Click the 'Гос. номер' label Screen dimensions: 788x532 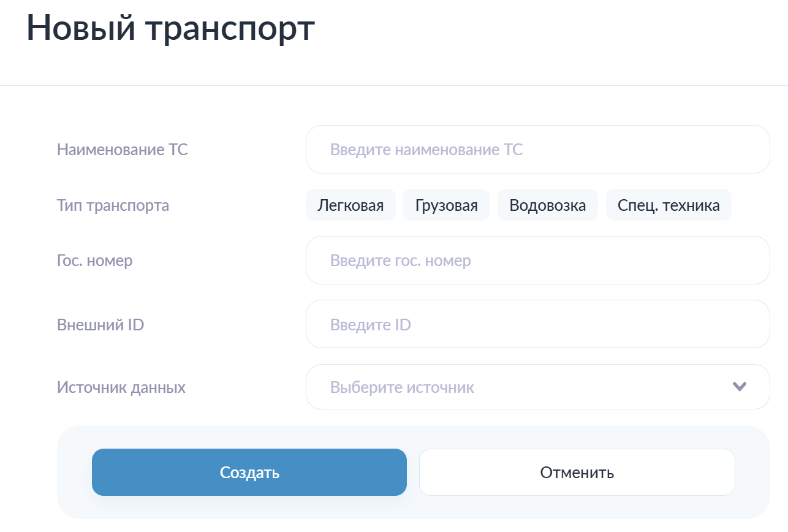[x=94, y=260]
